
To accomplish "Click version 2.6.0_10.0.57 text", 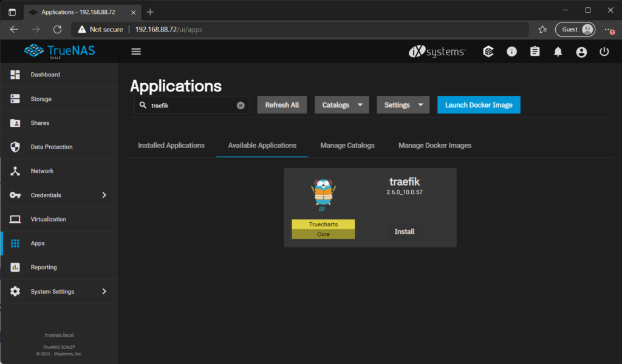I will [x=405, y=192].
